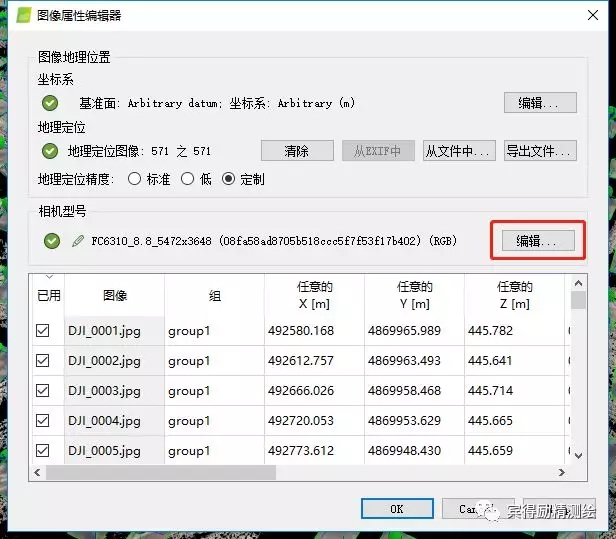616x539 pixels.
Task: Click the small arrow above the 已用 column
Action: click(47, 278)
